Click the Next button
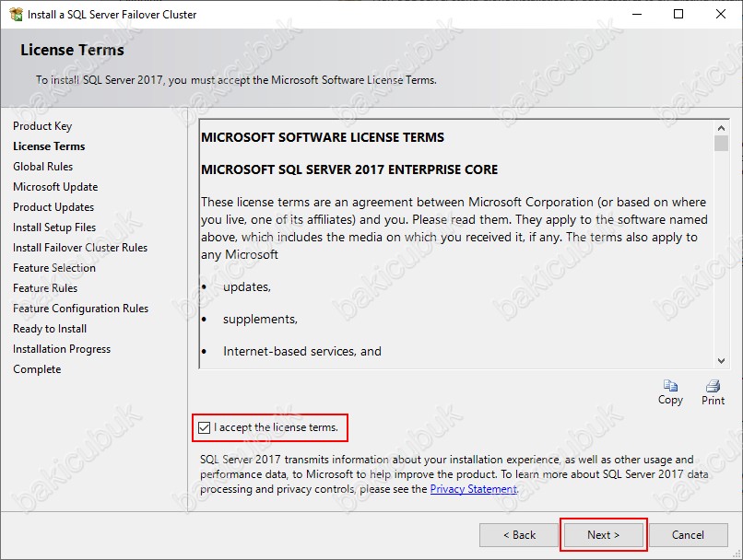The image size is (743, 560). [603, 535]
